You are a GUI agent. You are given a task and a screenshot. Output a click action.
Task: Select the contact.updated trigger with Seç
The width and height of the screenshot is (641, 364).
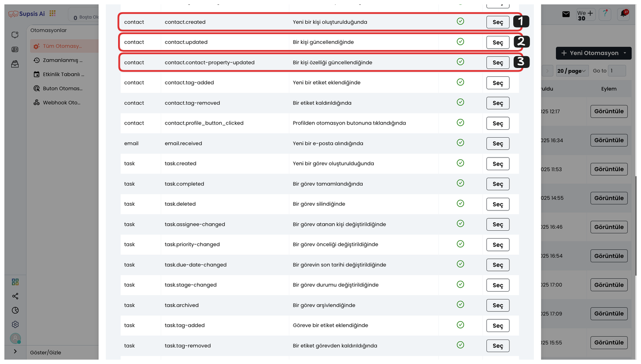(x=498, y=43)
